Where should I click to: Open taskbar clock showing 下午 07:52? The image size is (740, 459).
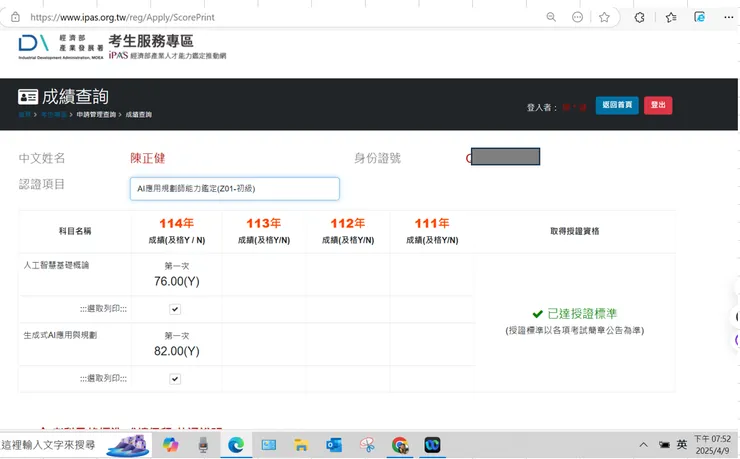point(713,445)
